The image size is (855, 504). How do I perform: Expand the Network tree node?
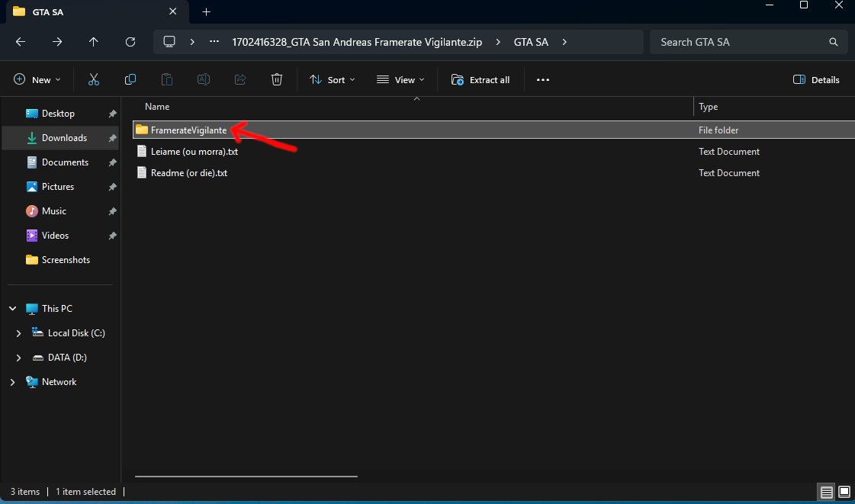pyautogui.click(x=12, y=382)
